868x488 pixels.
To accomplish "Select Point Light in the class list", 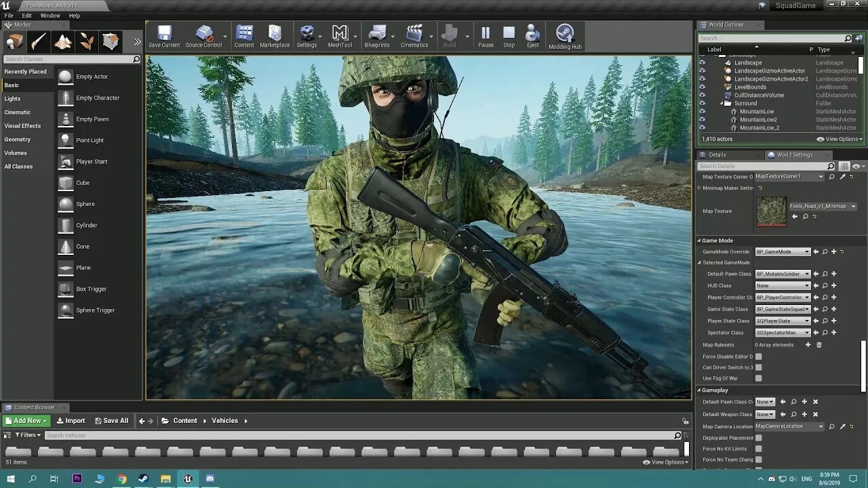I will click(x=90, y=140).
